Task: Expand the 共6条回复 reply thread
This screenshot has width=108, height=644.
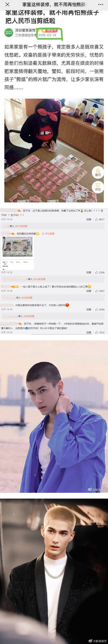Action: coord(29,316)
